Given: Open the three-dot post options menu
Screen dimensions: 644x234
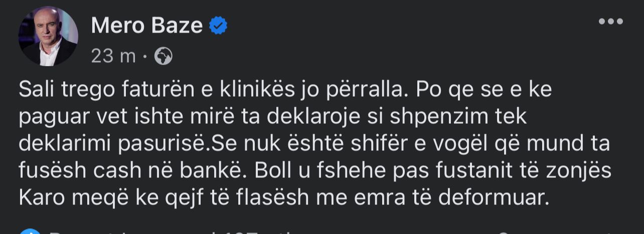Looking at the screenshot, I should pos(610,22).
